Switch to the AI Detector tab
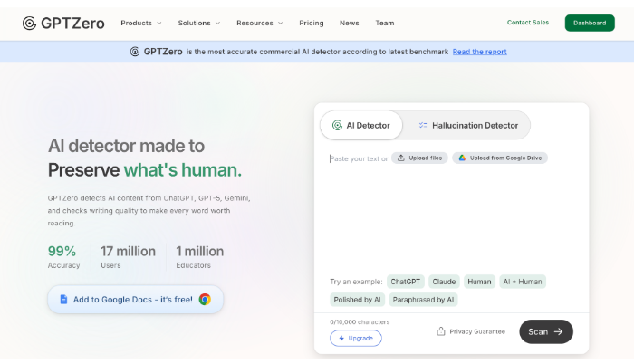634x364 pixels. pos(361,125)
